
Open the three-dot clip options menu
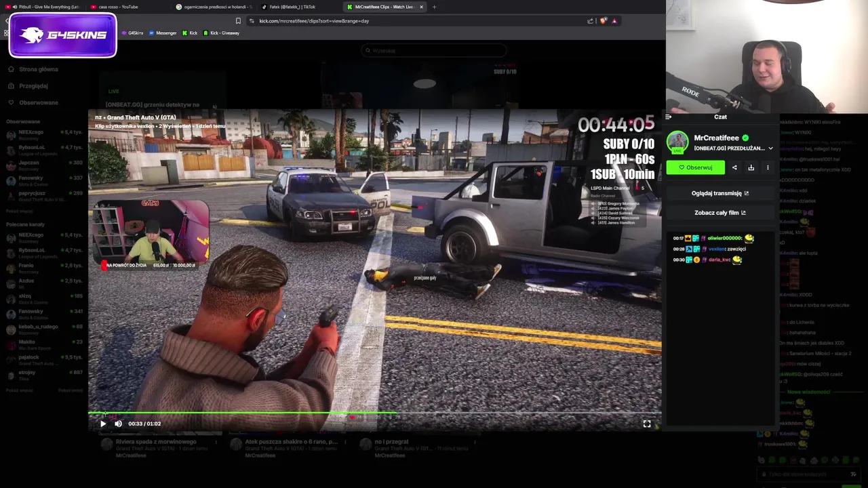[768, 167]
